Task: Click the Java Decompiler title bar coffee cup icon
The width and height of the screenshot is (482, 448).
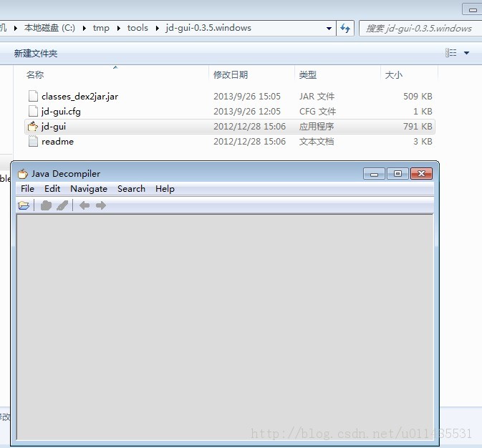Action: coord(23,174)
